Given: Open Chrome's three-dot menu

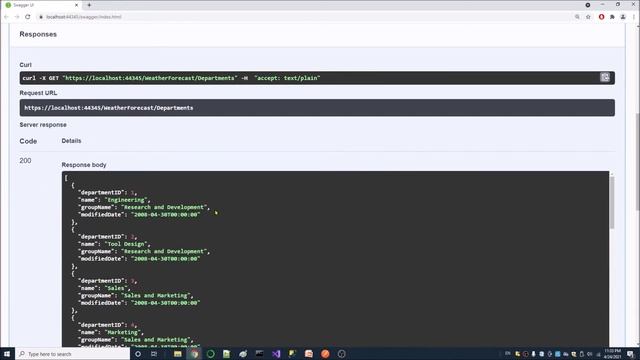Looking at the screenshot, I should pos(634,17).
